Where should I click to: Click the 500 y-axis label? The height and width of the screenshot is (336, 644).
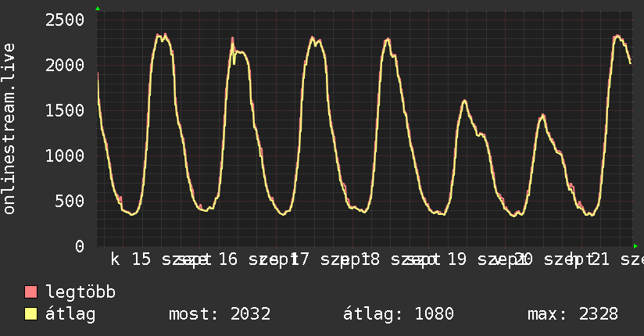(70, 201)
